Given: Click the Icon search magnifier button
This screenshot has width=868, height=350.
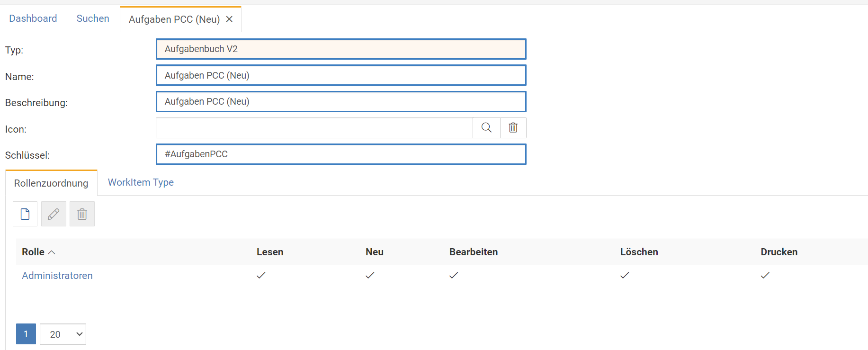Looking at the screenshot, I should coord(486,128).
